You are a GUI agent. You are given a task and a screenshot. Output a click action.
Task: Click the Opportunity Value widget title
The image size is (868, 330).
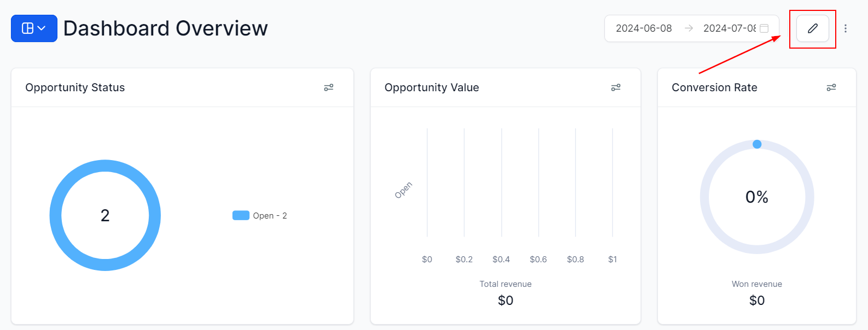[432, 87]
